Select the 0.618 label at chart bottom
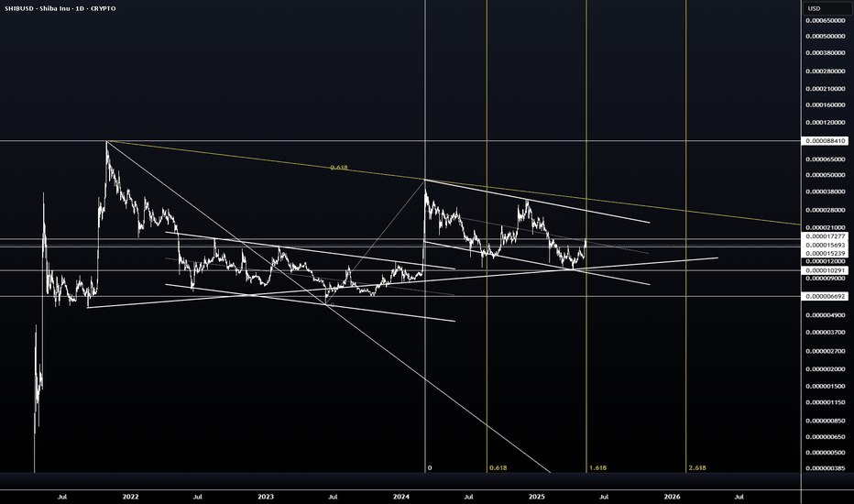This screenshot has height=504, width=854. 498,468
